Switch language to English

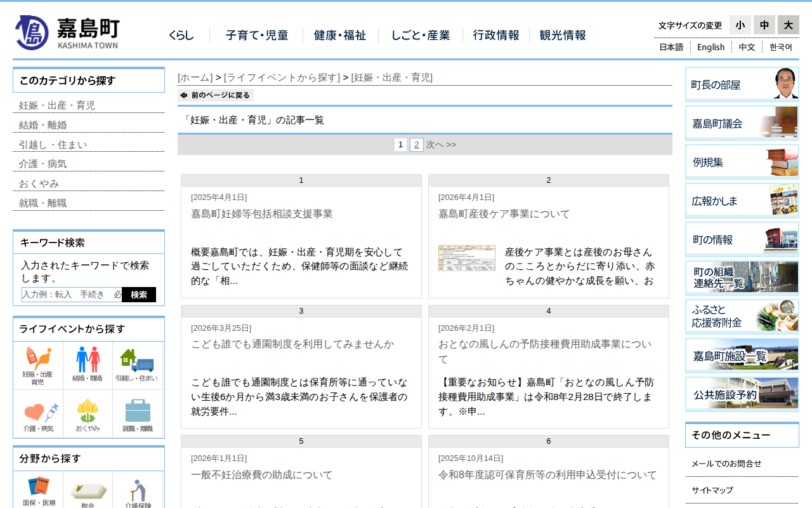[710, 47]
